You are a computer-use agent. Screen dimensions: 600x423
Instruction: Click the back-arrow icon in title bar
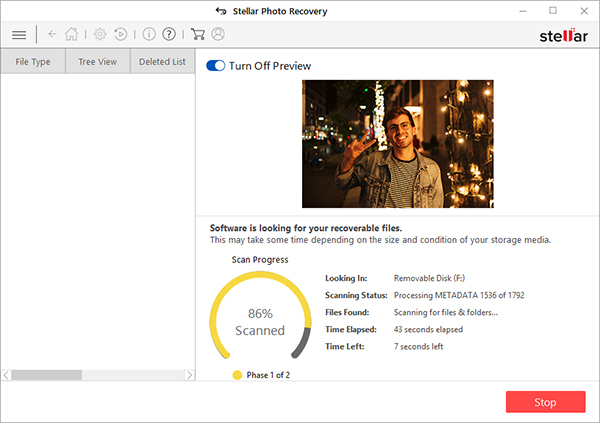(221, 11)
